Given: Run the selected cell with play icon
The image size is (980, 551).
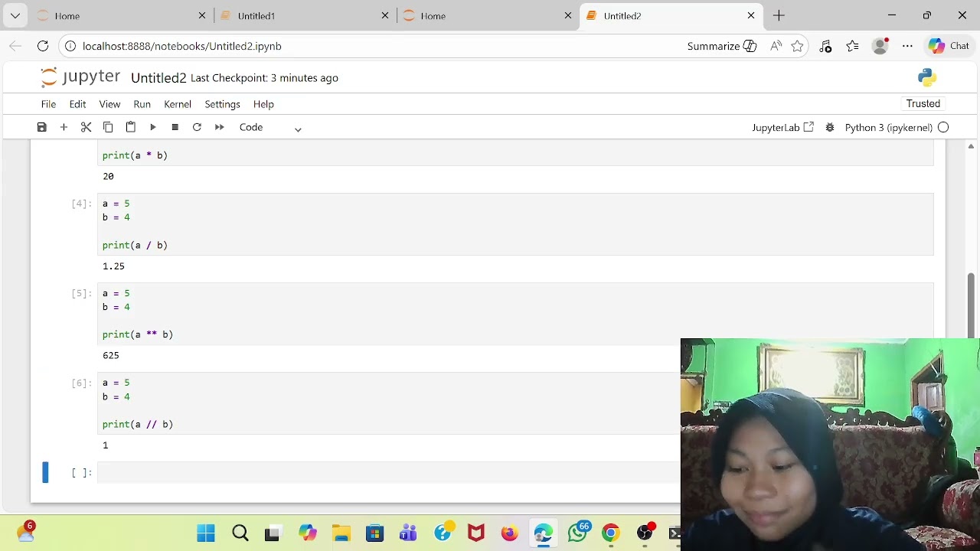Looking at the screenshot, I should click(x=152, y=127).
